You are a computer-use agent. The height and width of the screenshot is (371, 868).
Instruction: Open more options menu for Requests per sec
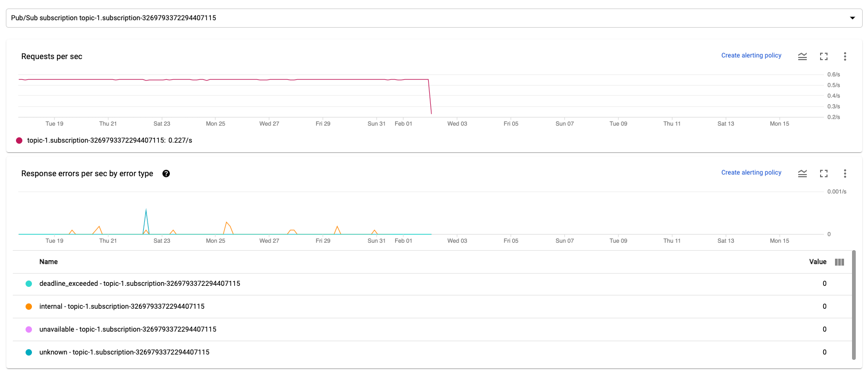845,56
